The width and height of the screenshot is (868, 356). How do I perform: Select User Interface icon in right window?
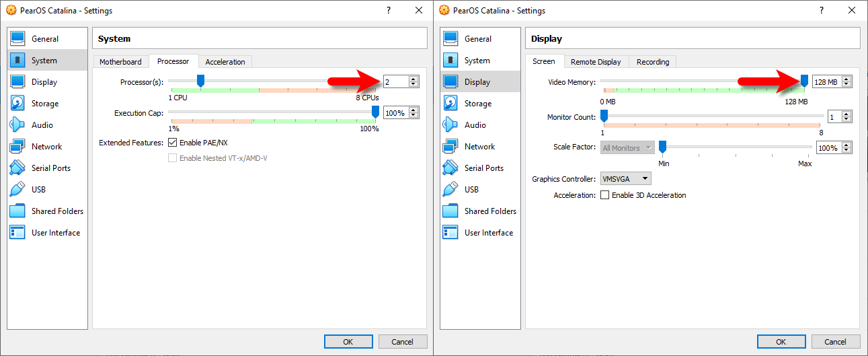[x=450, y=233]
